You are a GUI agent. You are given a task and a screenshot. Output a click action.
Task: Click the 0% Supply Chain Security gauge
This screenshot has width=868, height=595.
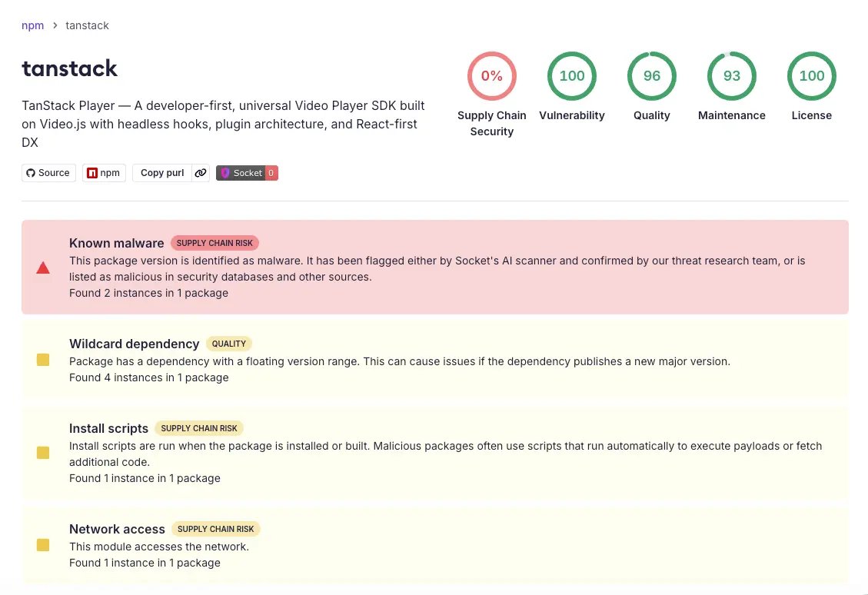[491, 76]
